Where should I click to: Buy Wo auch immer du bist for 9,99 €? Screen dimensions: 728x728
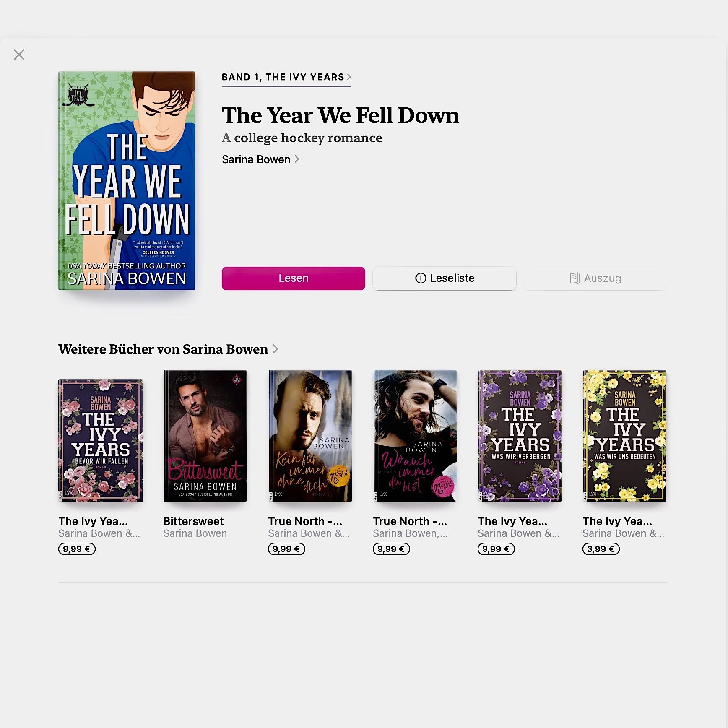391,549
